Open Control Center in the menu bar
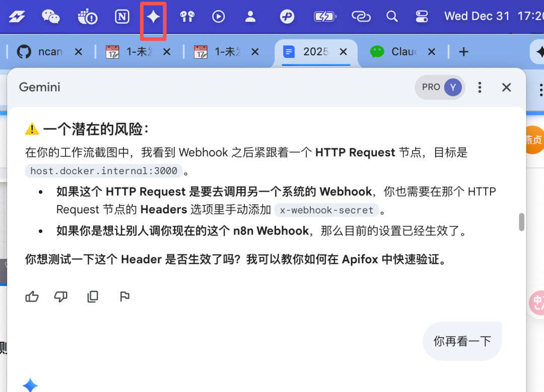 tap(422, 16)
